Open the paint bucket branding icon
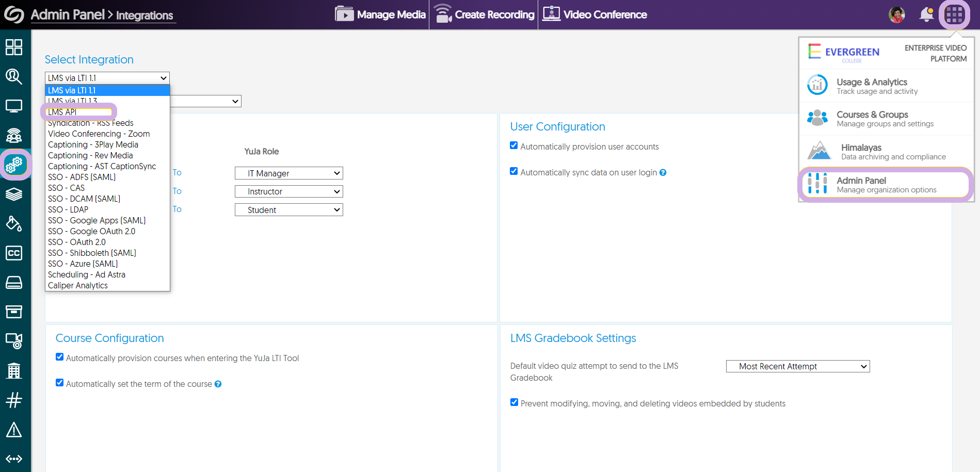 pyautogui.click(x=14, y=223)
